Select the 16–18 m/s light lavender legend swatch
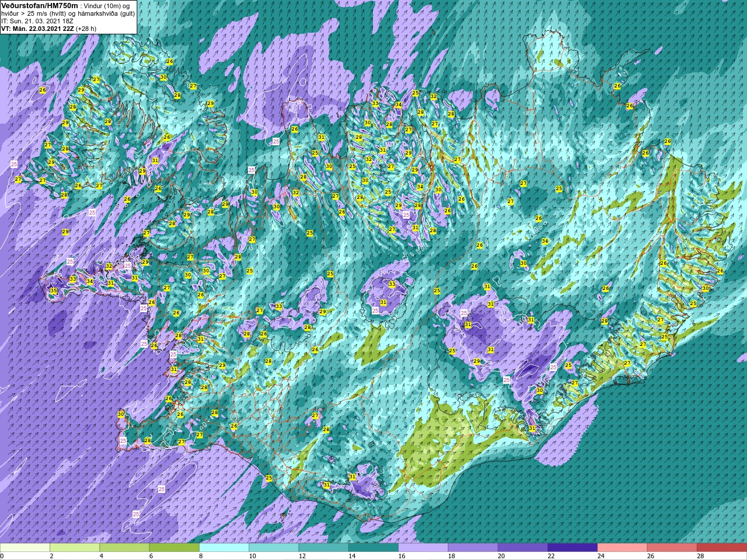 (423, 548)
